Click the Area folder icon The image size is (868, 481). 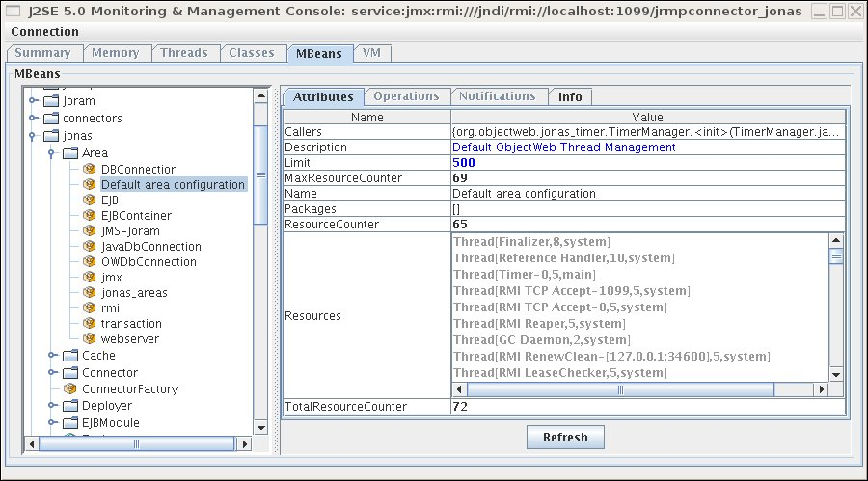(70, 152)
